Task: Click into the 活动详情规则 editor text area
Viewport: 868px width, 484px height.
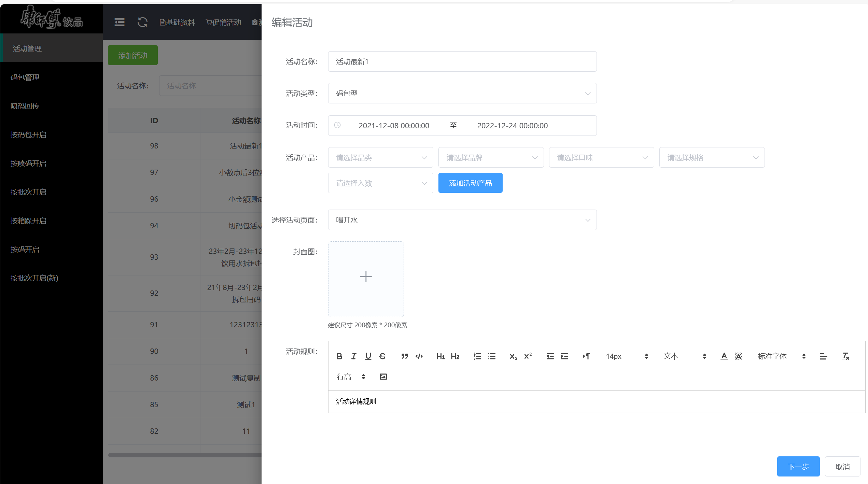Action: [596, 401]
